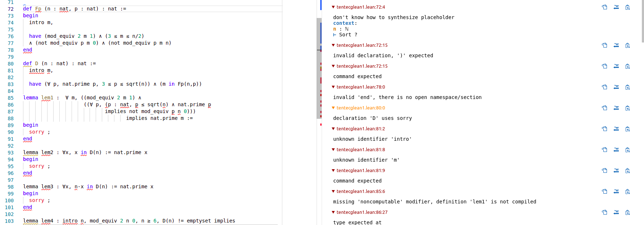
Task: Collapse the 81:9 command expected message
Action: coord(333,171)
